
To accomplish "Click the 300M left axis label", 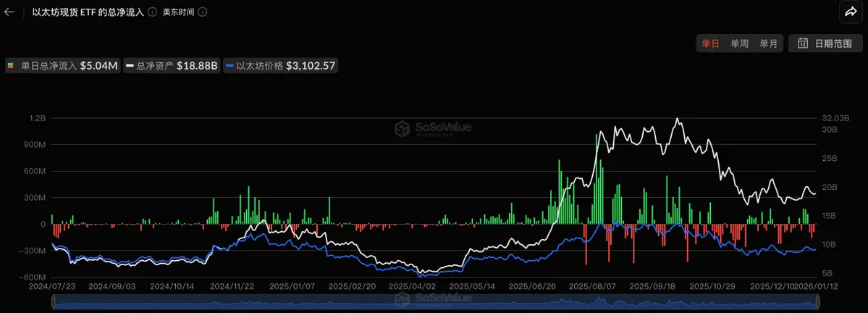I will [x=35, y=198].
